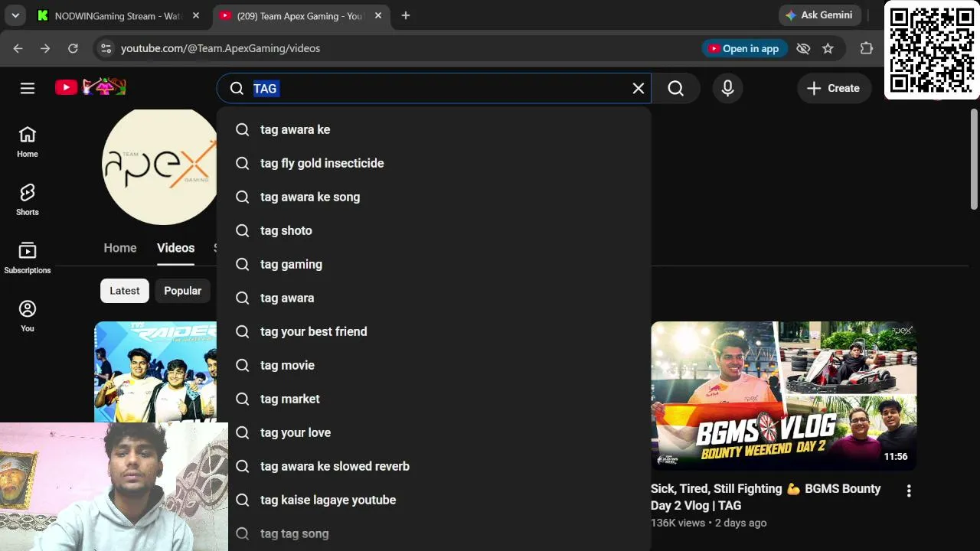The height and width of the screenshot is (551, 980).
Task: Go back in browser history
Action: coord(18,48)
